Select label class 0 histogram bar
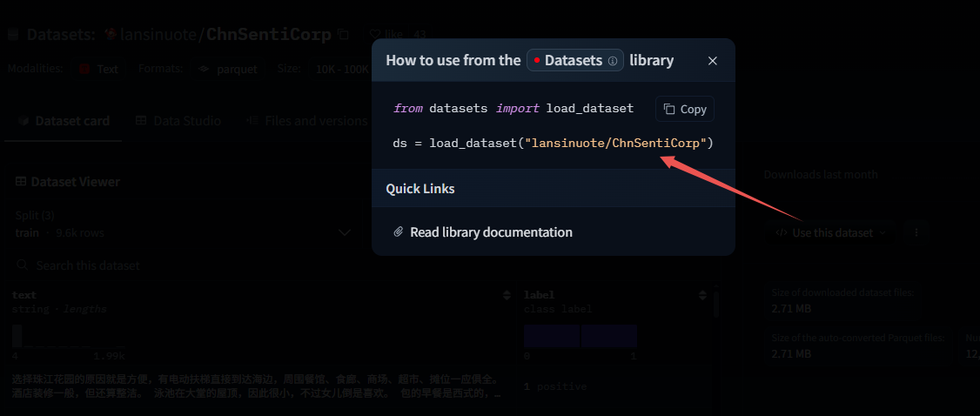The image size is (980, 416). pos(552,336)
